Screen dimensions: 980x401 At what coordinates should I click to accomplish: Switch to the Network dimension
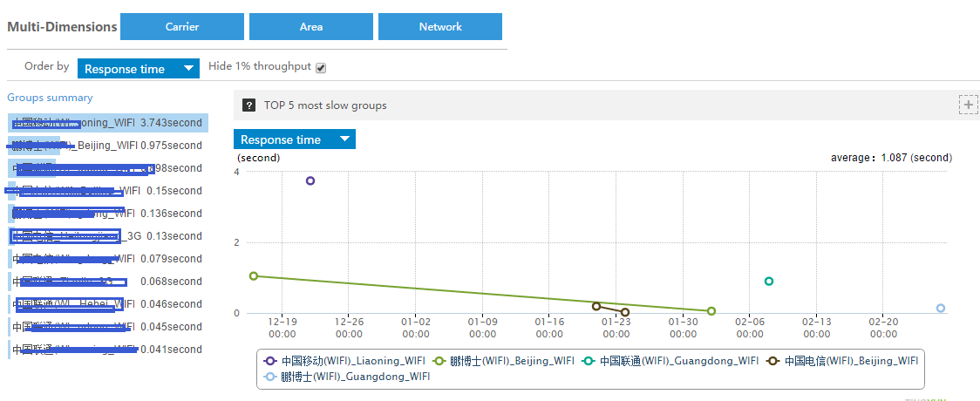pyautogui.click(x=440, y=27)
